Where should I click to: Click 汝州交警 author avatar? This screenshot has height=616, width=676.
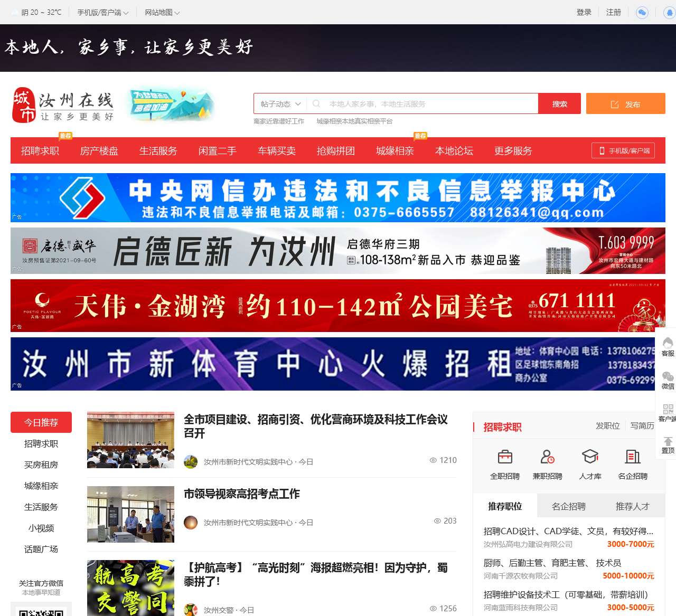coord(191,610)
